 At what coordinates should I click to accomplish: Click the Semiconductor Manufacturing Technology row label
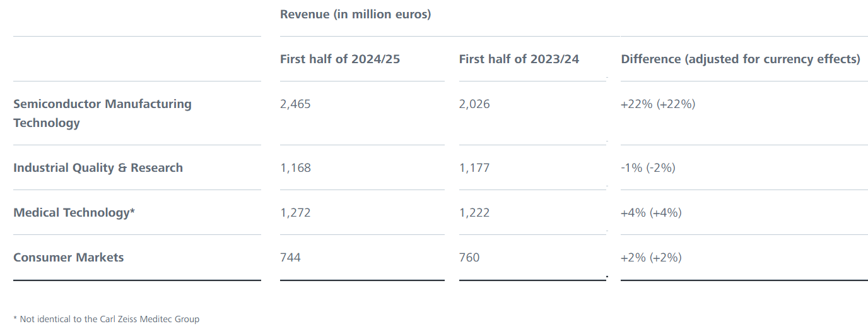[x=102, y=113]
